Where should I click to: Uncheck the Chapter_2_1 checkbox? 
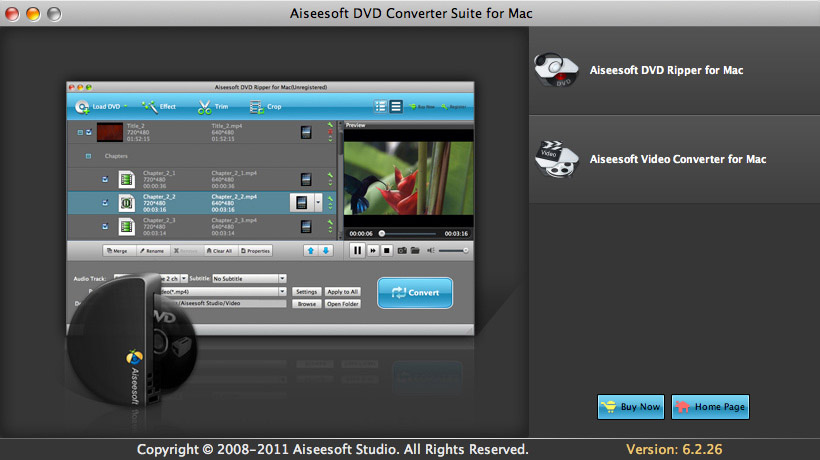point(104,179)
